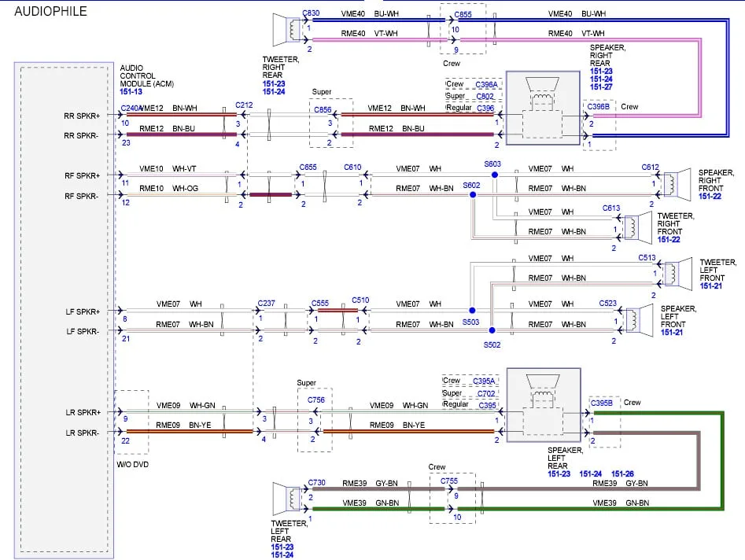Click connector label C396B
The height and width of the screenshot is (560, 745).
point(598,107)
